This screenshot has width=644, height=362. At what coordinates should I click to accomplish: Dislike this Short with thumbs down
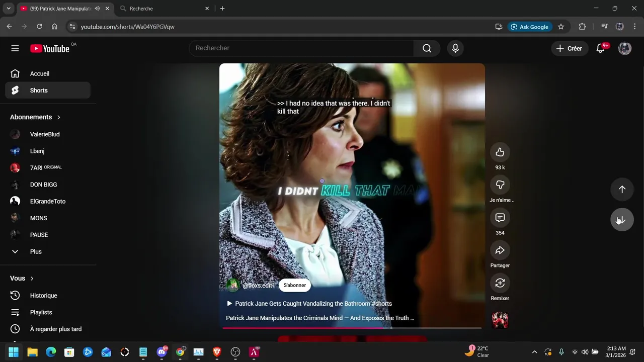point(500,185)
